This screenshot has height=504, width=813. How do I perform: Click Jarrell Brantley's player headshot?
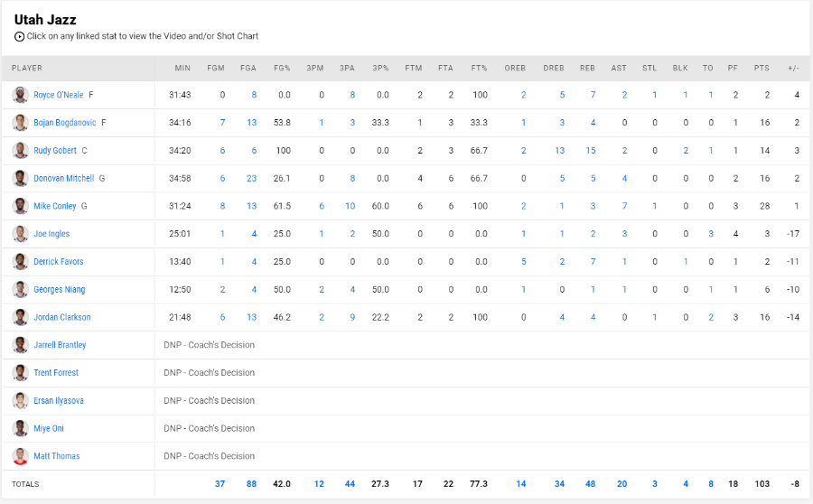tap(20, 345)
